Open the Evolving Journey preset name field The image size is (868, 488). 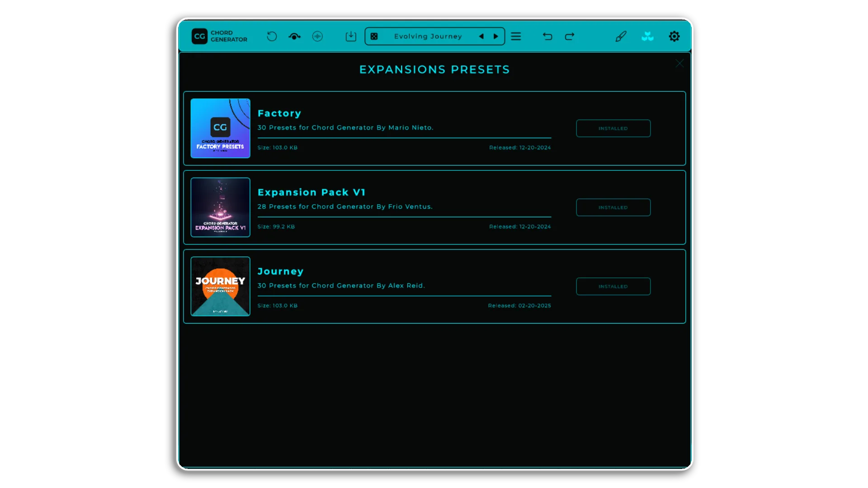click(428, 36)
